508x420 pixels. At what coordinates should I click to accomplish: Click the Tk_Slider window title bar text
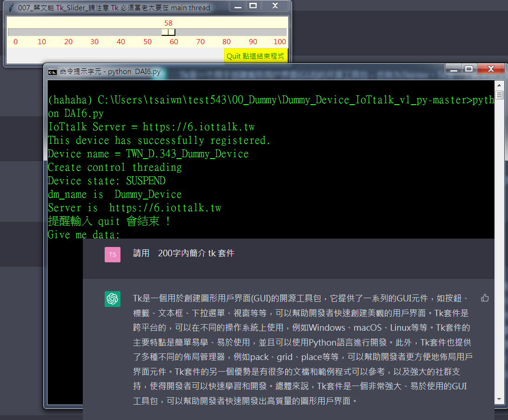pos(114,7)
